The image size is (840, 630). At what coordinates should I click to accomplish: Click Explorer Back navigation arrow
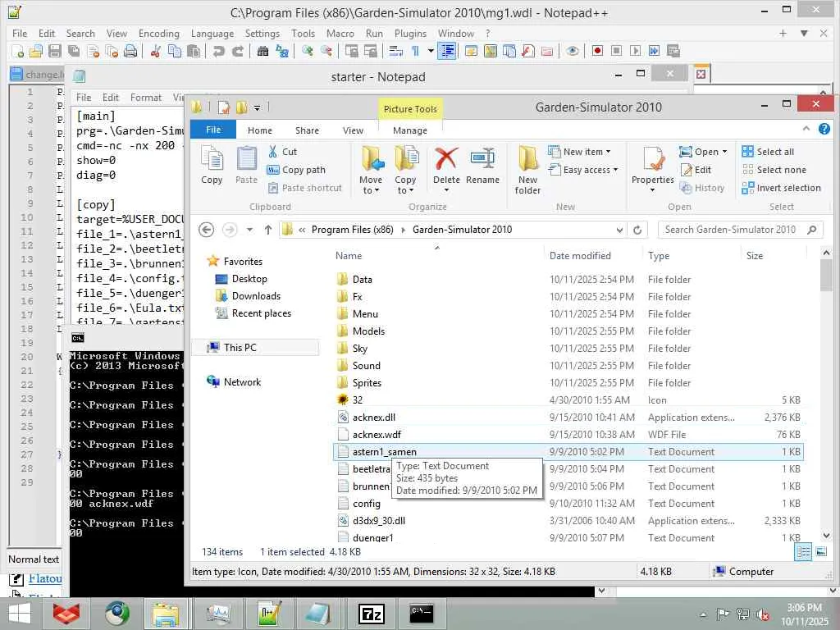click(x=206, y=230)
